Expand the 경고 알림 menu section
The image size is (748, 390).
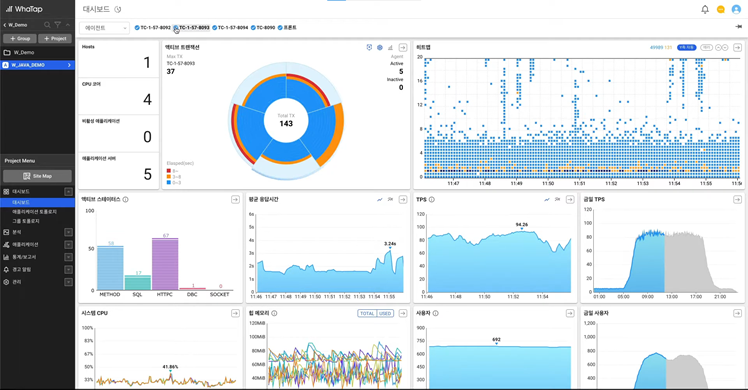[x=69, y=269]
